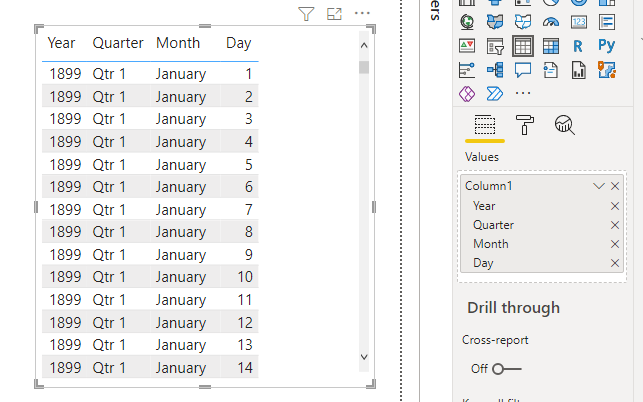
Task: Select the Filled map visual
Action: 495,22
